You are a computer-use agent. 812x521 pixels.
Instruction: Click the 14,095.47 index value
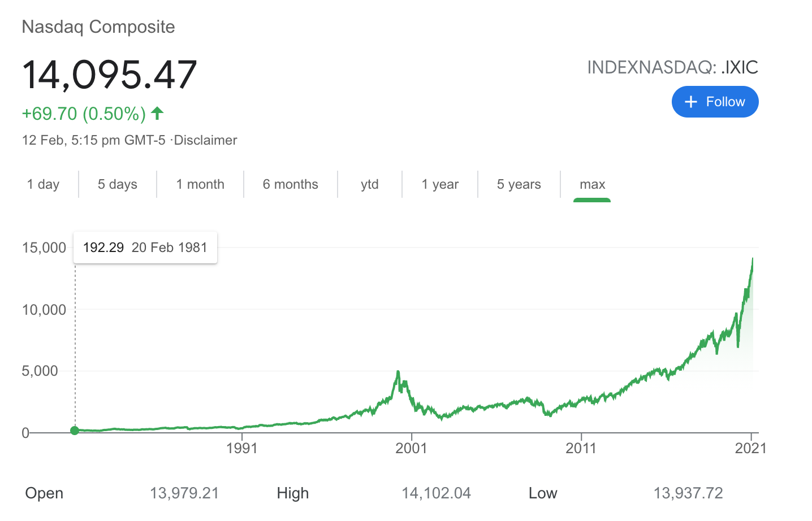coord(110,75)
